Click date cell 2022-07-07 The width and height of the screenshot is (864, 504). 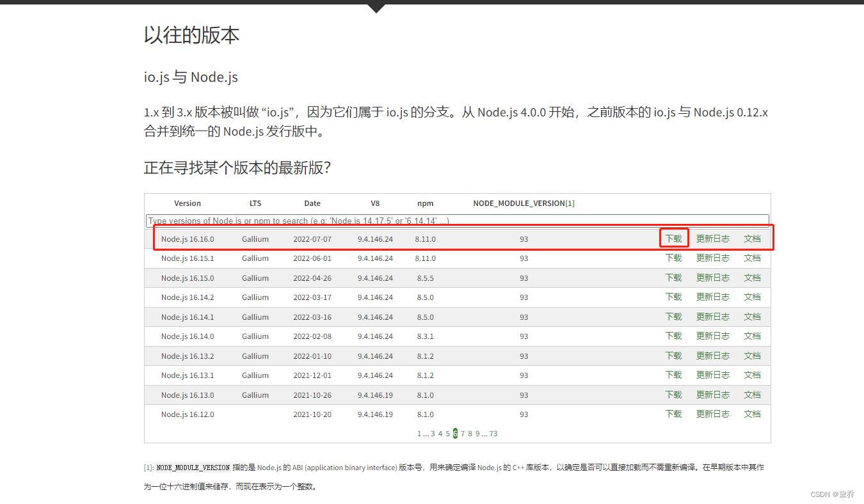[312, 239]
